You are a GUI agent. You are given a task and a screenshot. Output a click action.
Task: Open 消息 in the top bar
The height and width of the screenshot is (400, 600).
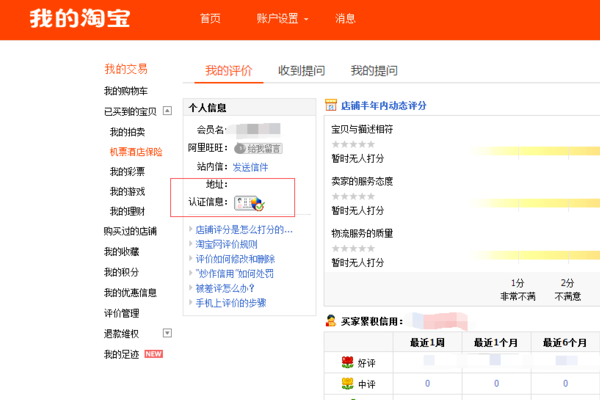tap(345, 18)
